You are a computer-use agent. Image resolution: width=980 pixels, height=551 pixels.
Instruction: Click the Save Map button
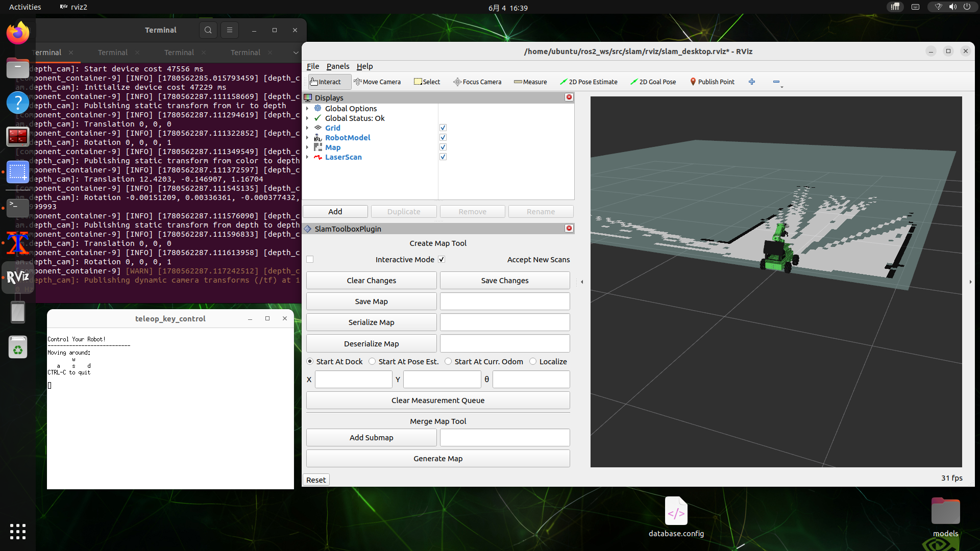click(x=371, y=301)
